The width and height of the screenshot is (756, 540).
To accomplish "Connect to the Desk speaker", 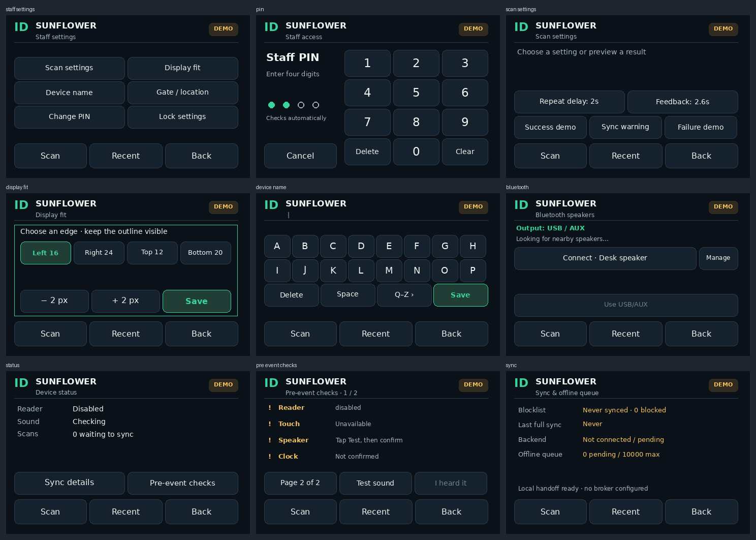I will 605,258.
